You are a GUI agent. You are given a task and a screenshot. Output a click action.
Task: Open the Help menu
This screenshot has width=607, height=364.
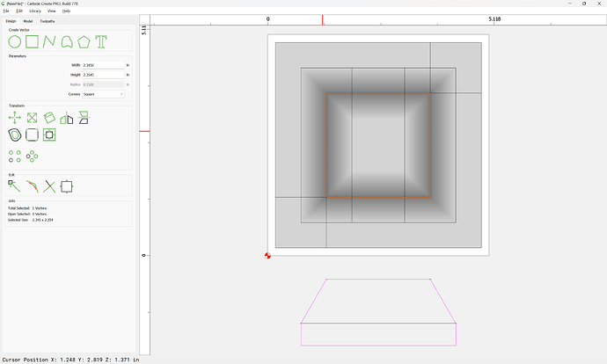(67, 11)
